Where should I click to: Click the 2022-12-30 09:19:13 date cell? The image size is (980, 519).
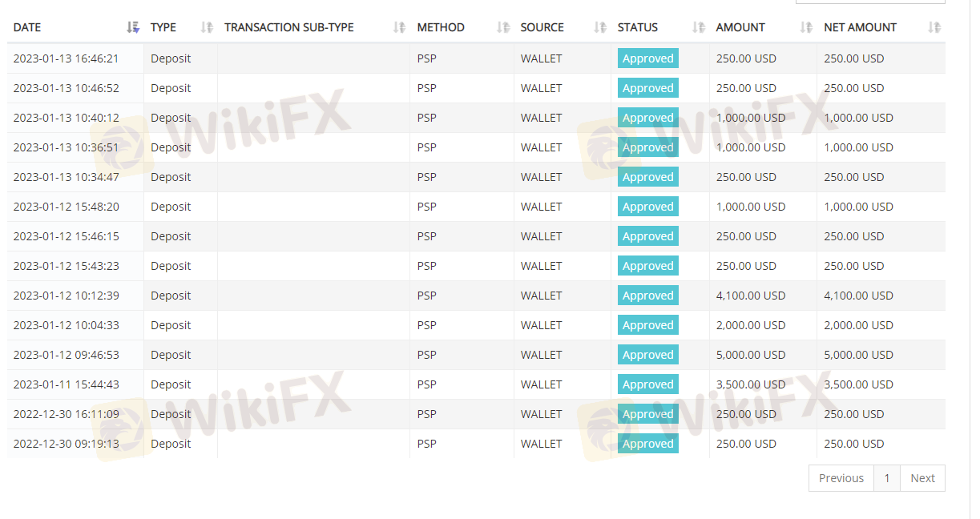[x=66, y=444]
